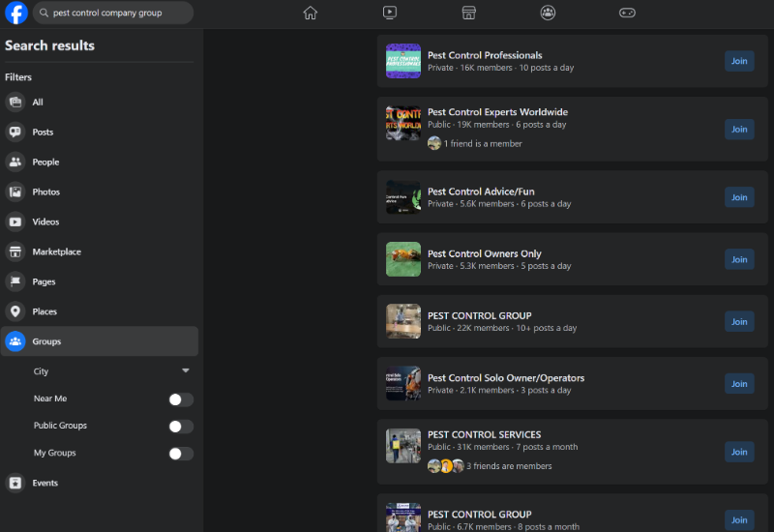Select the All filter label
Screen dimensions: 774x532
(38, 103)
